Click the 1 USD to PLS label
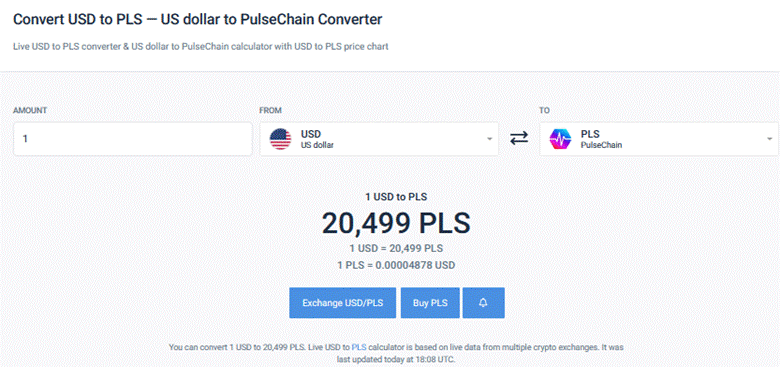The width and height of the screenshot is (780, 367). click(x=396, y=197)
